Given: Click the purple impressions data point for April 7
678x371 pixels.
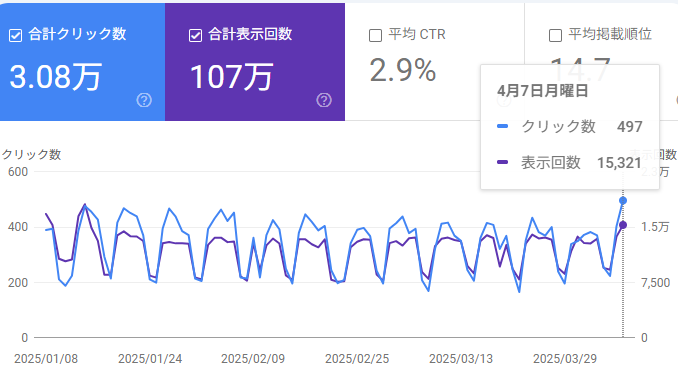Looking at the screenshot, I should coord(623,225).
